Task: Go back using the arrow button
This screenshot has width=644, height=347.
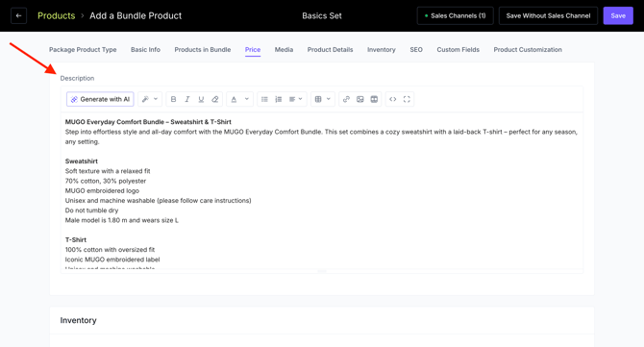Action: 18,15
